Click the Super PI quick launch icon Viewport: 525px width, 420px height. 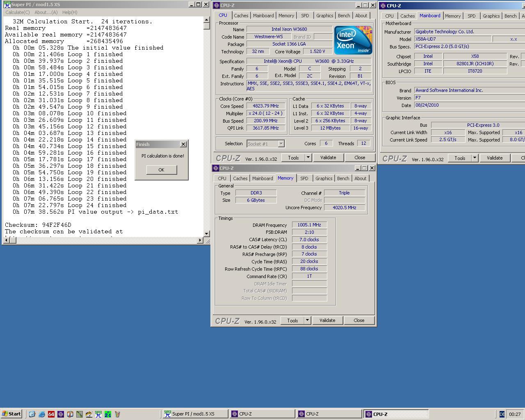[98, 414]
